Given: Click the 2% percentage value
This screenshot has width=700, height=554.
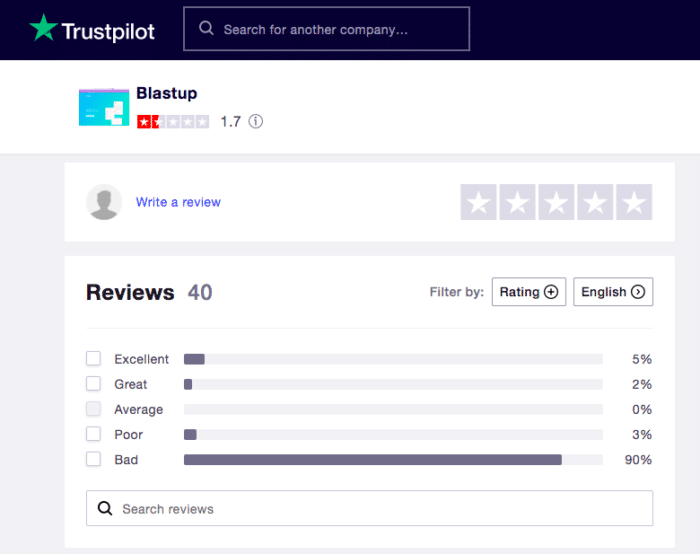Looking at the screenshot, I should pos(642,384).
